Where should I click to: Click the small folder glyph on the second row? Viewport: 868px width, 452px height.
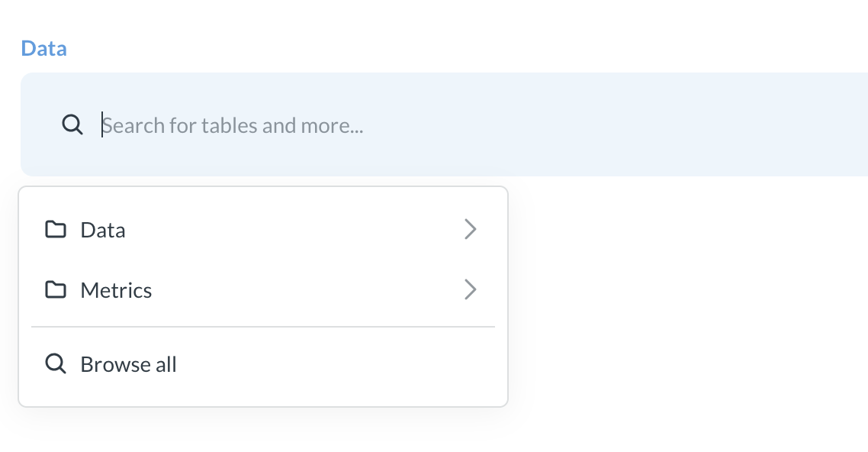click(x=56, y=290)
